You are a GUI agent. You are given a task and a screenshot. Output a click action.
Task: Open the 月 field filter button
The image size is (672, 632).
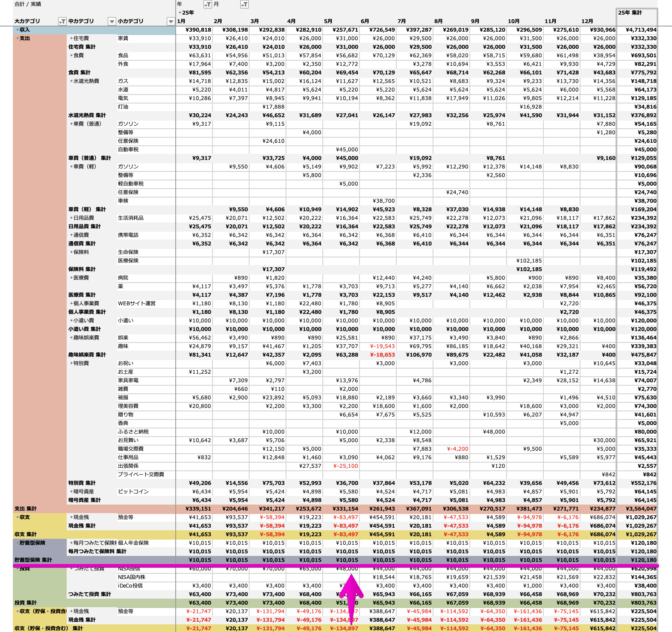click(x=244, y=4)
